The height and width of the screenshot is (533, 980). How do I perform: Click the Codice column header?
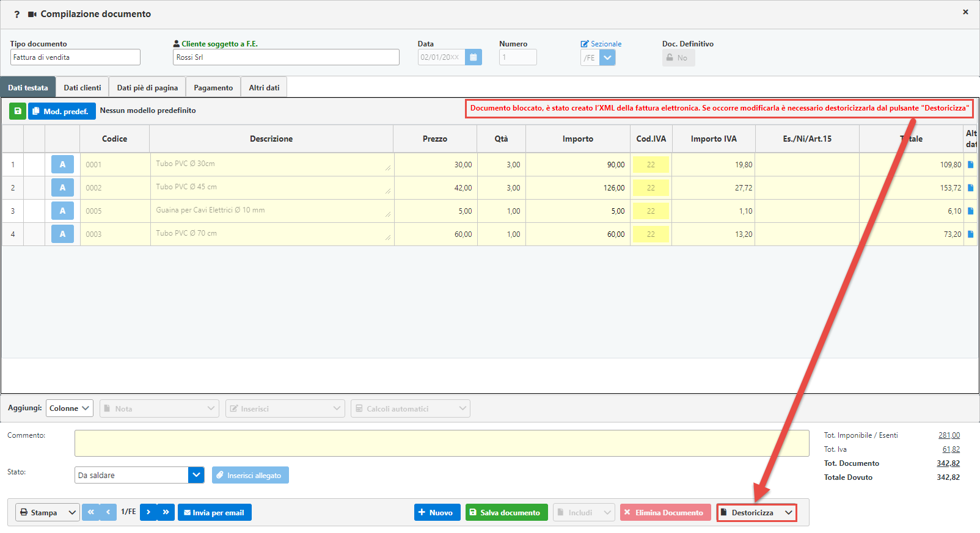pos(115,139)
